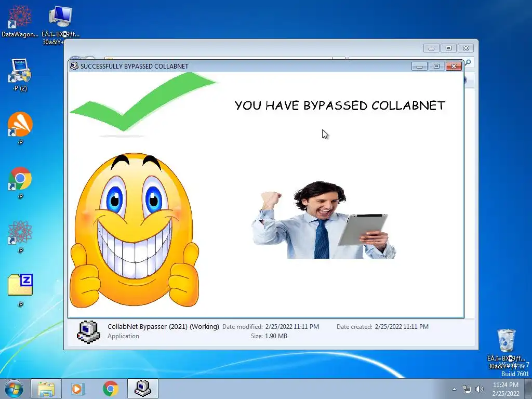Image resolution: width=532 pixels, height=399 pixels.
Task: Open the volume speaker tray icon
Action: 480,389
